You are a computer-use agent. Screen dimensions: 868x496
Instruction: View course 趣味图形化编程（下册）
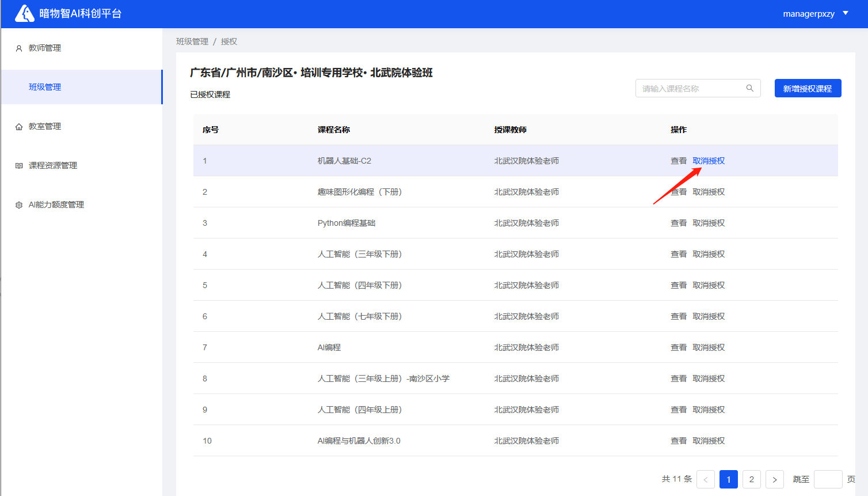[679, 192]
